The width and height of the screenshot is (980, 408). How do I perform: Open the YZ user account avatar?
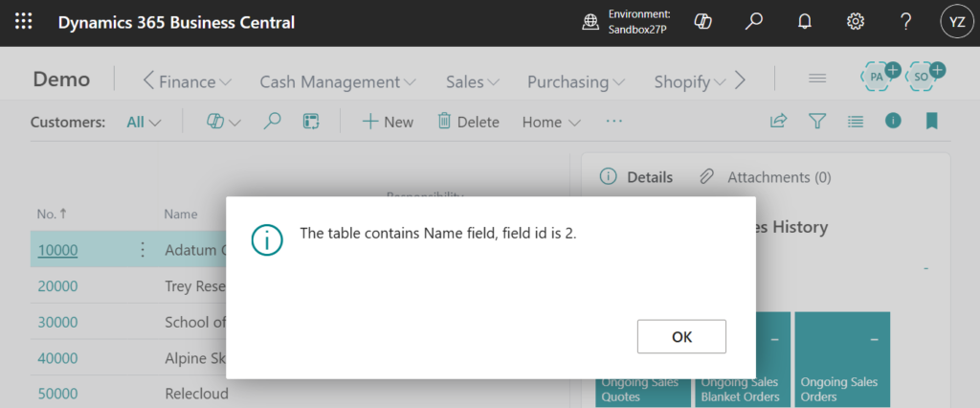(954, 22)
